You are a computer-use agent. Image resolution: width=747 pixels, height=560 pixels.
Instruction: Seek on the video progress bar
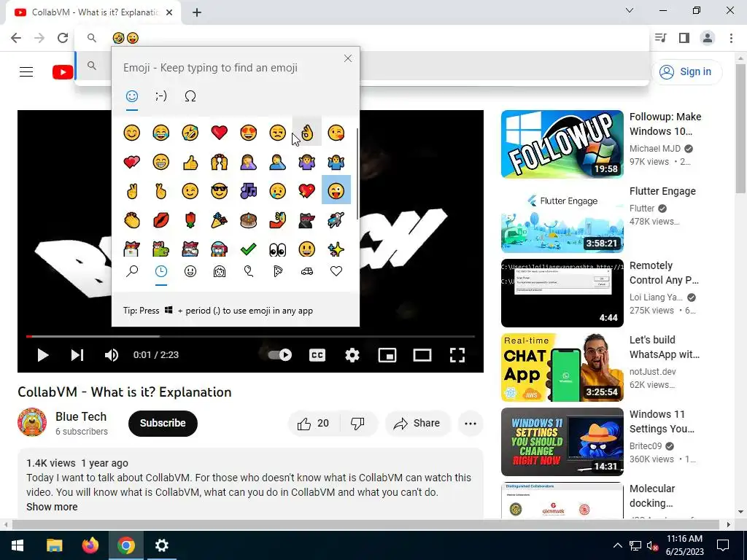click(x=250, y=336)
